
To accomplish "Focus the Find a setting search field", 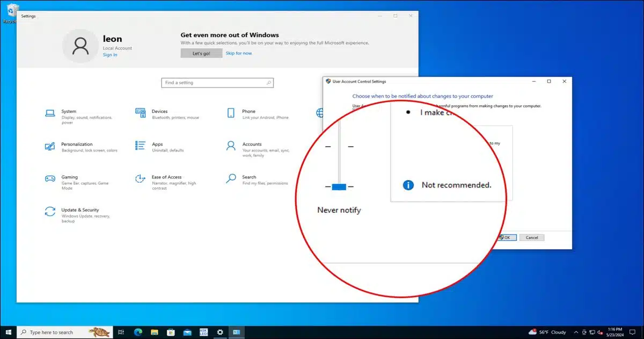I will pyautogui.click(x=217, y=83).
